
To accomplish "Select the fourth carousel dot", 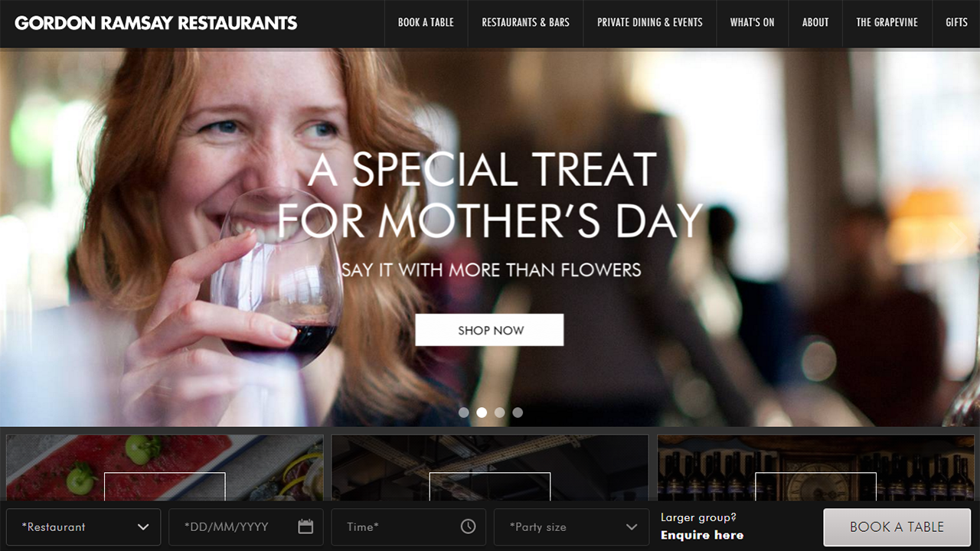I will (x=518, y=412).
